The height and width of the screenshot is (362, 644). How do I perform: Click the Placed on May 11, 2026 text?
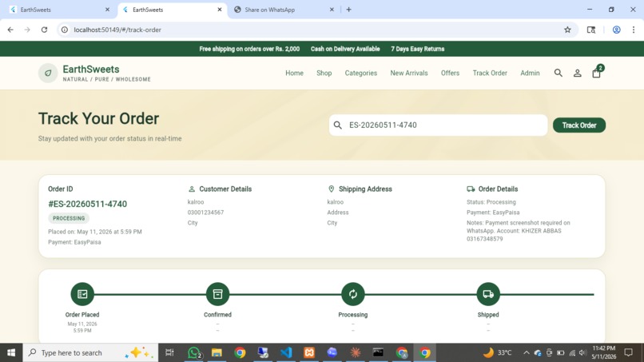(95, 232)
